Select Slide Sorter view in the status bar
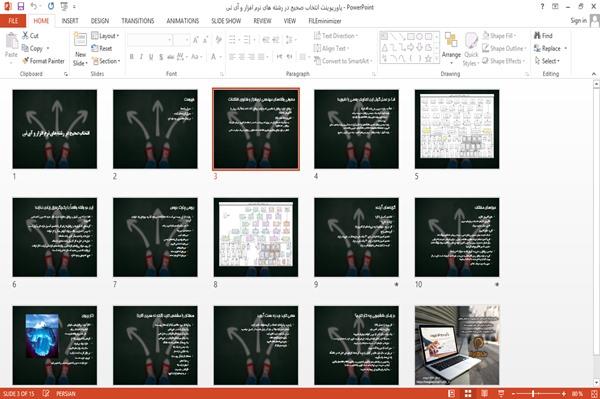Screen dimensions: 600x399 468,394
